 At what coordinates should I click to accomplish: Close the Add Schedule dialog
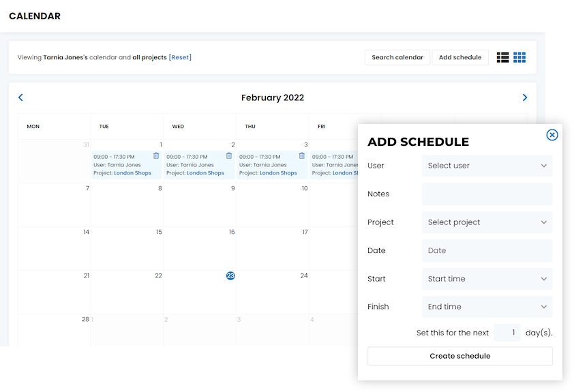tap(552, 135)
